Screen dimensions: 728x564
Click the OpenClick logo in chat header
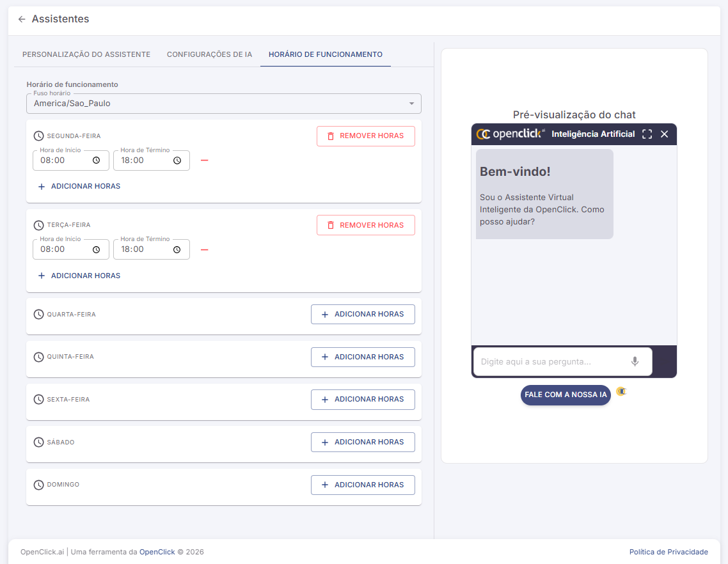pos(510,134)
